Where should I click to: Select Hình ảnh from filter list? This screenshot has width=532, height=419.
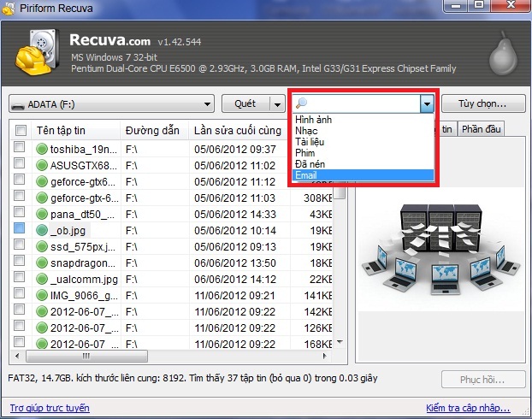(363, 120)
